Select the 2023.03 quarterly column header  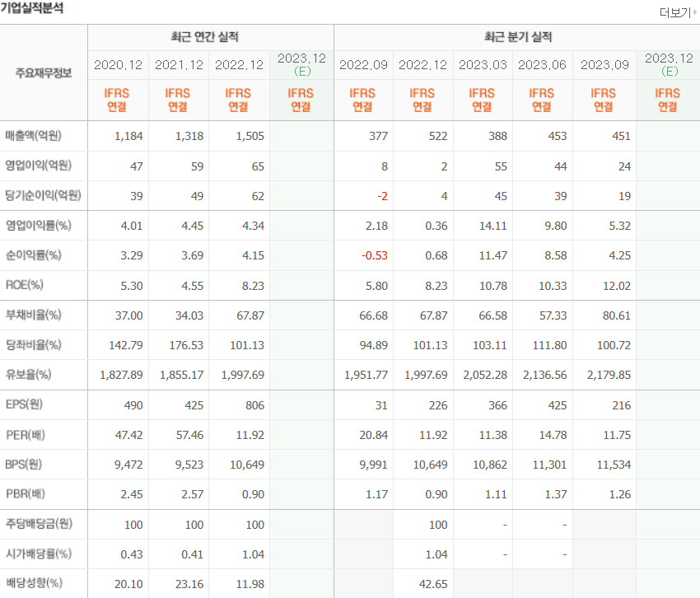[x=483, y=65]
